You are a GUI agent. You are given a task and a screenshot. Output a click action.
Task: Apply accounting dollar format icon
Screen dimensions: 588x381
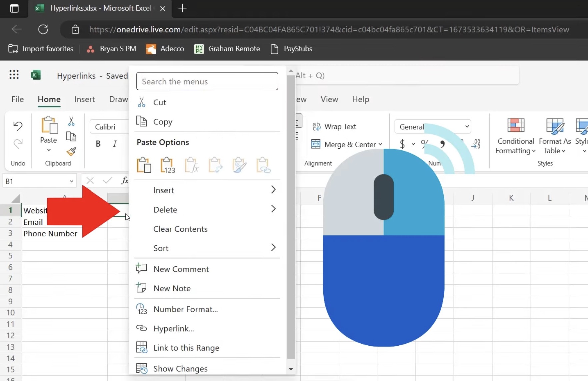402,144
